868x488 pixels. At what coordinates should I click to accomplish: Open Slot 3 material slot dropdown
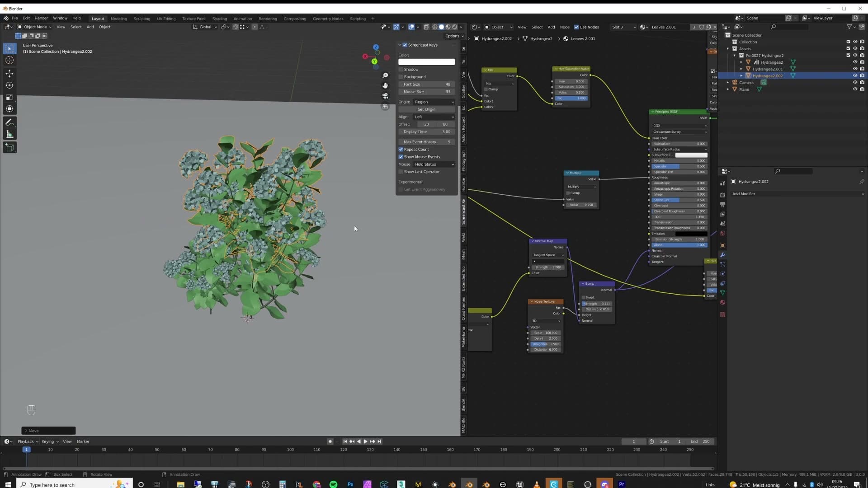(x=623, y=27)
